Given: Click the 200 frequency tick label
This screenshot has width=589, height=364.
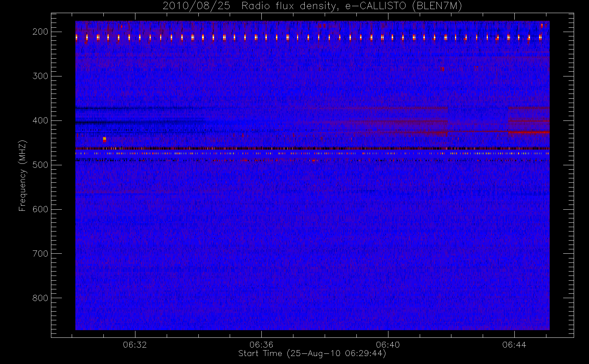Looking at the screenshot, I should point(40,32).
